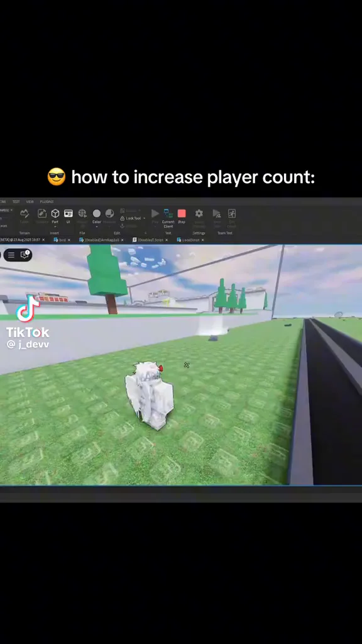Open the VIEW ribbon tab
Image resolution: width=362 pixels, height=644 pixels.
(x=30, y=202)
